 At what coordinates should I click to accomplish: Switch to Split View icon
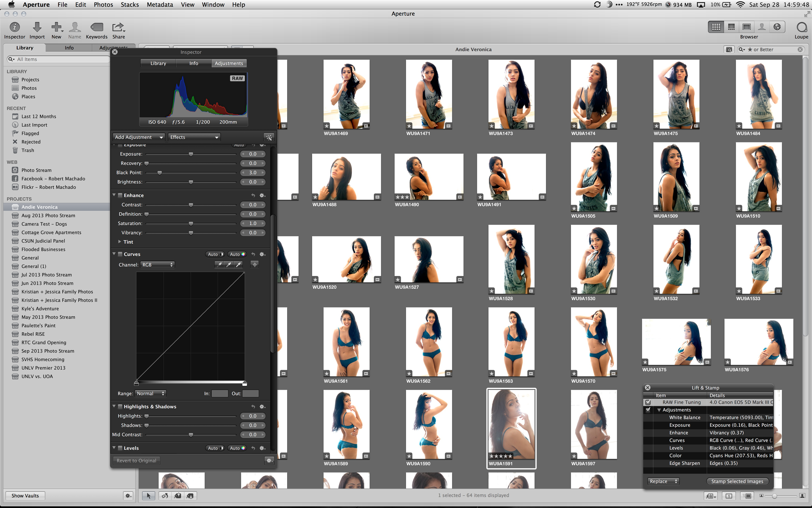click(x=731, y=27)
